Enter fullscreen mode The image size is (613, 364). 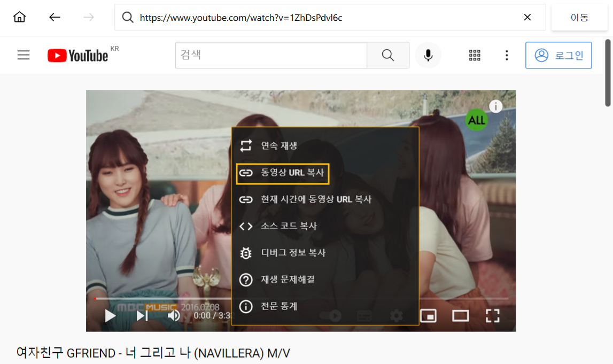[x=493, y=316]
